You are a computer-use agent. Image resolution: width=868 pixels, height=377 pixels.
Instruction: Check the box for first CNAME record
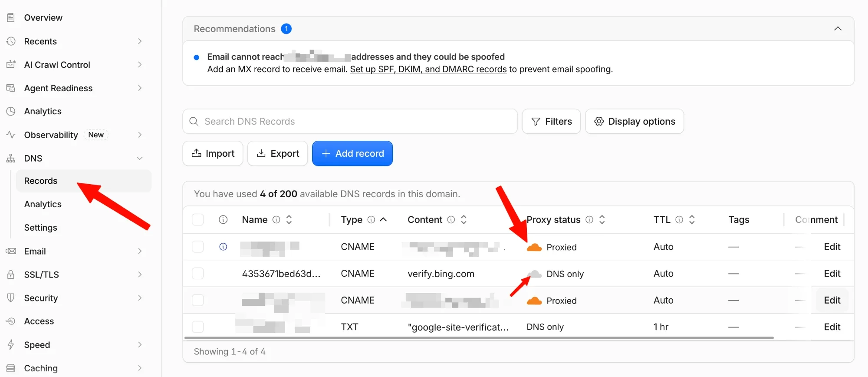[198, 247]
